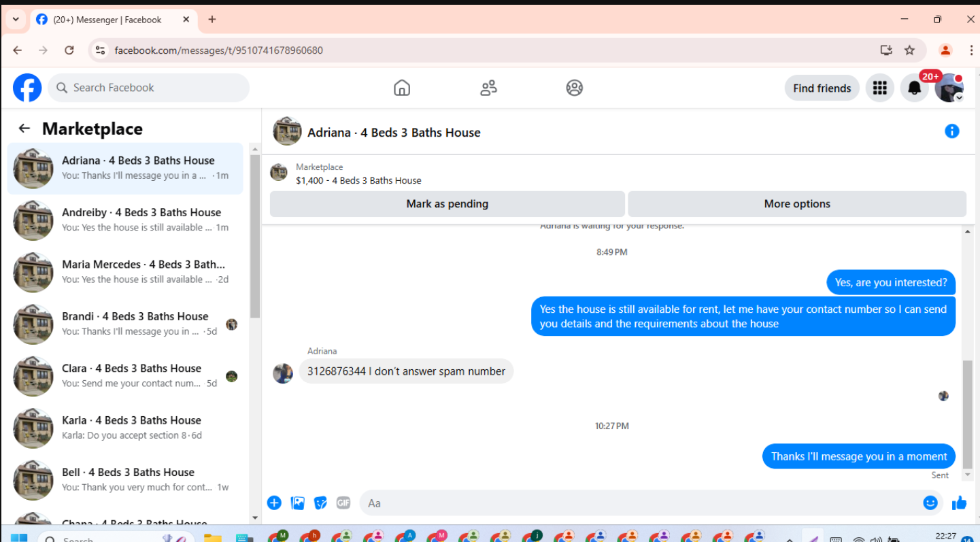Attach a photo with the image icon
Screen dimensions: 980x542
pos(297,503)
